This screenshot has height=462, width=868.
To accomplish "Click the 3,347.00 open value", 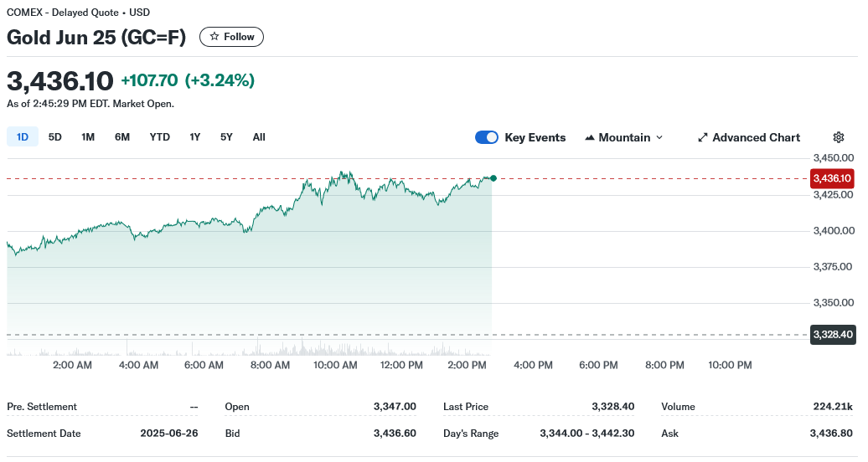I will point(395,407).
